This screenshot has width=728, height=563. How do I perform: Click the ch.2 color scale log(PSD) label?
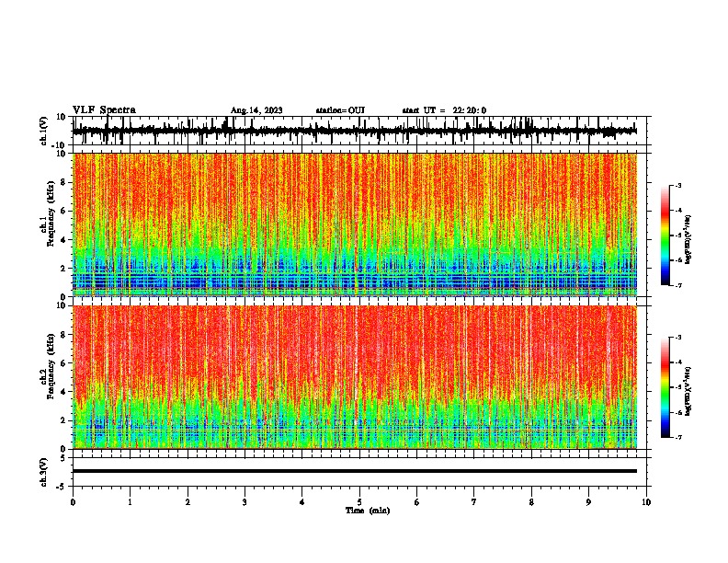pyautogui.click(x=688, y=391)
